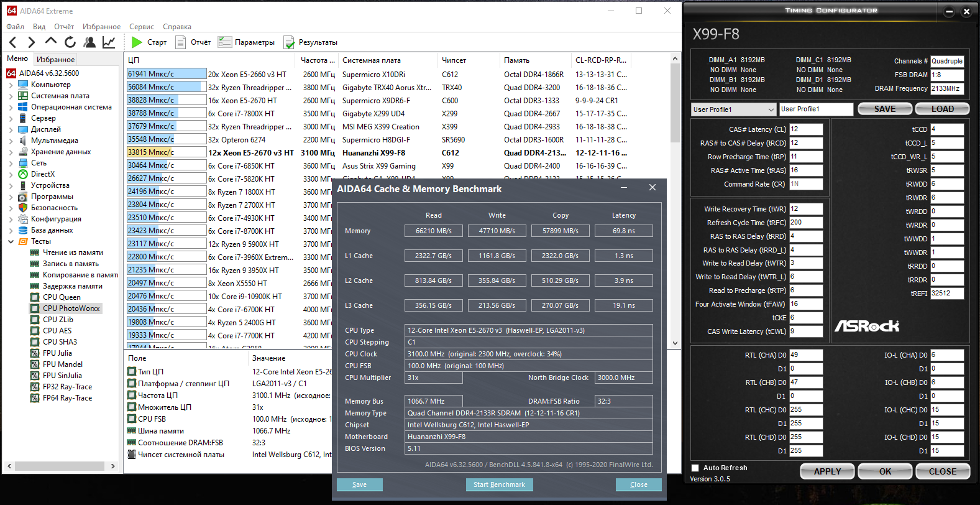This screenshot has height=505, width=980.
Task: Click the tREFI value field
Action: click(947, 294)
